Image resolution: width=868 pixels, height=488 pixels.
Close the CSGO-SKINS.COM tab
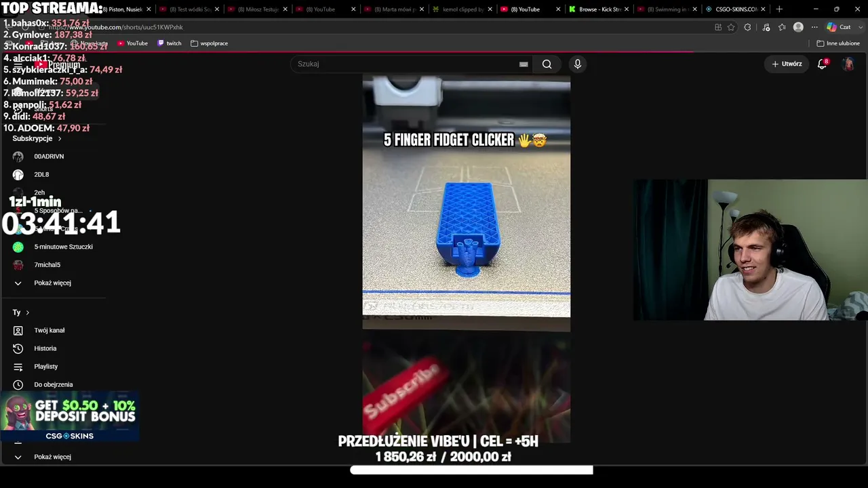763,9
